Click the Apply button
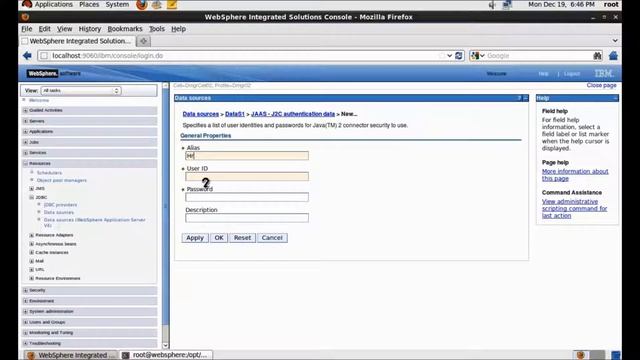 pos(195,238)
